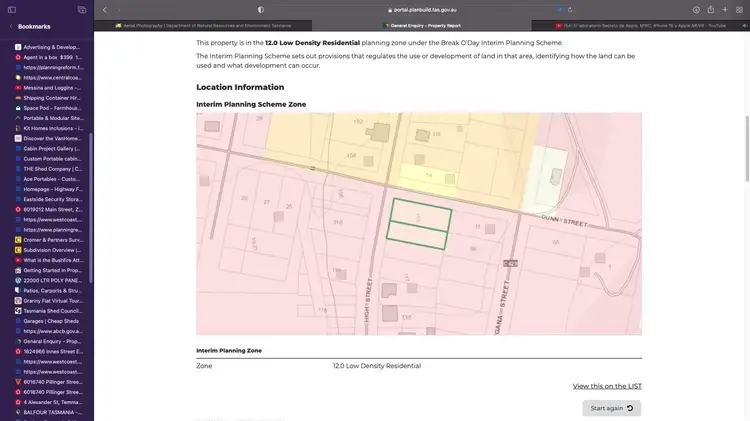This screenshot has width=750, height=421.
Task: Open the View this on the LIST link
Action: coord(606,386)
